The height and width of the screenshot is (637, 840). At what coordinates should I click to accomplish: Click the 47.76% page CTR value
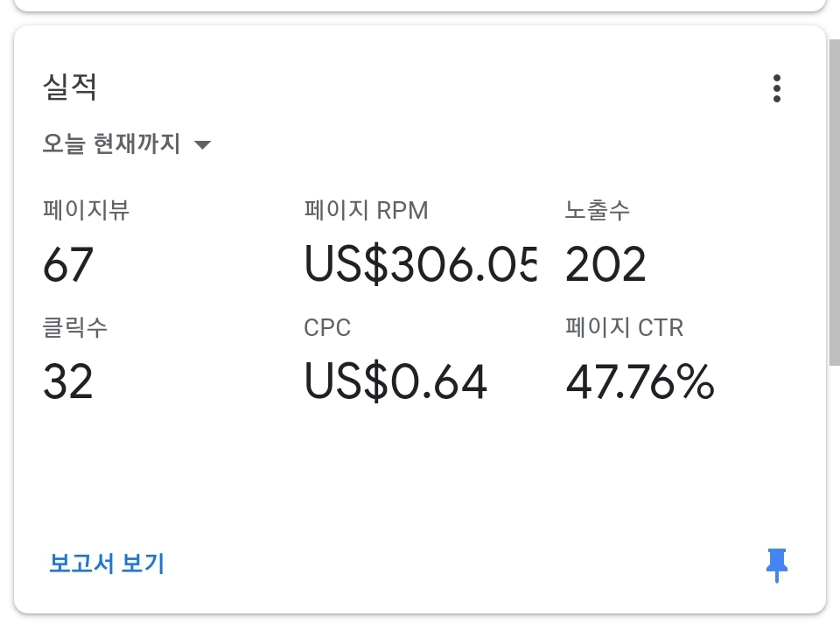pyautogui.click(x=640, y=382)
